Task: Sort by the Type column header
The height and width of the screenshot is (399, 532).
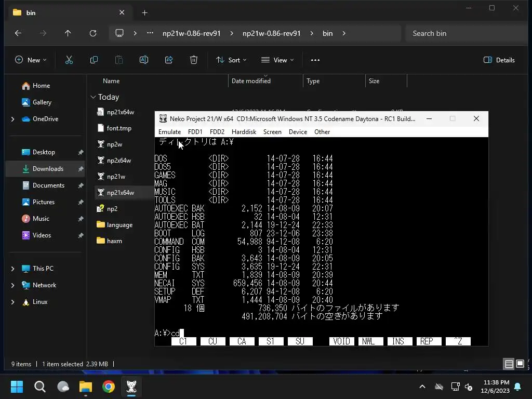Action: 313,81
